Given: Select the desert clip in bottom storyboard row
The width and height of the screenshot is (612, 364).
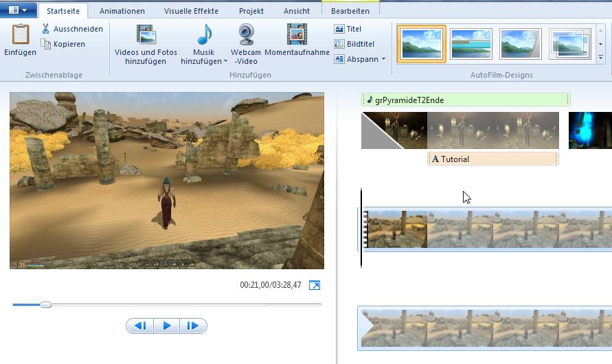Looking at the screenshot, I should (486, 328).
